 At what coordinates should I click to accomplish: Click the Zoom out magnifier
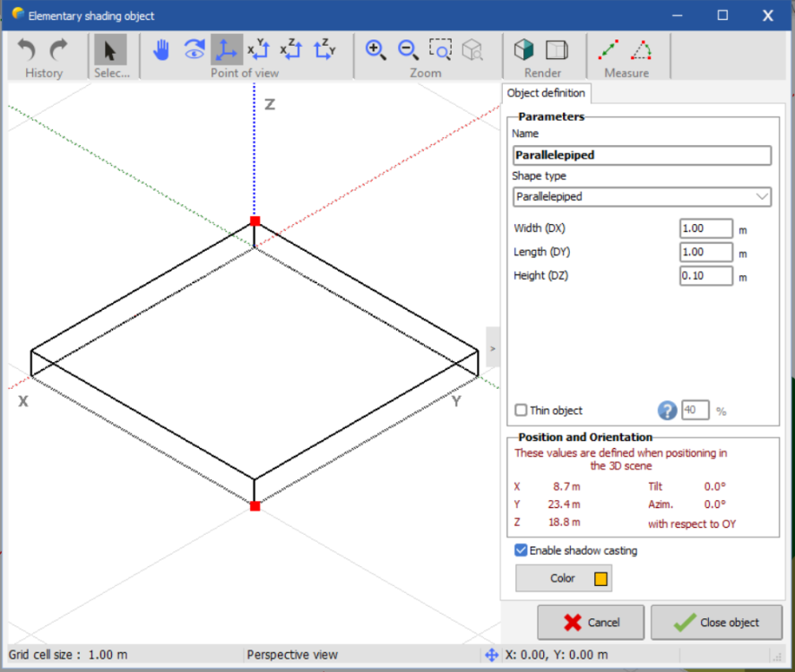click(408, 50)
